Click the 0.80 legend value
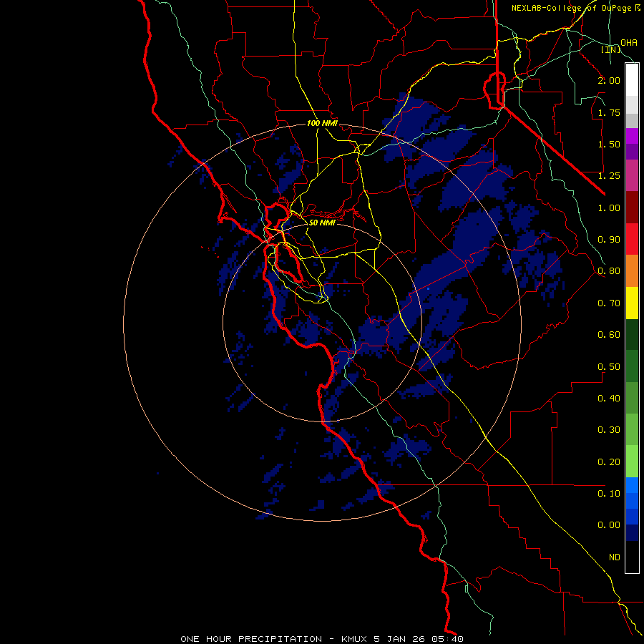This screenshot has width=644, height=644. (x=609, y=271)
